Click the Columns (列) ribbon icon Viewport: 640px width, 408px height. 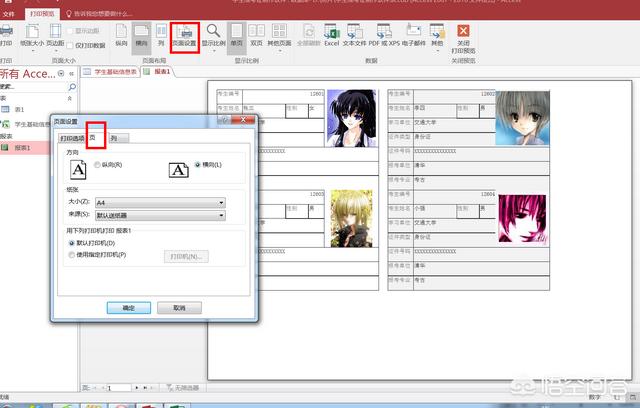pos(161,35)
